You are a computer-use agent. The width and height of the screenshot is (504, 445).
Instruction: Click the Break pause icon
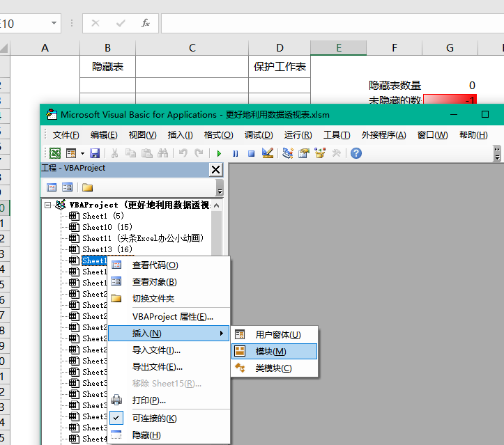click(236, 153)
